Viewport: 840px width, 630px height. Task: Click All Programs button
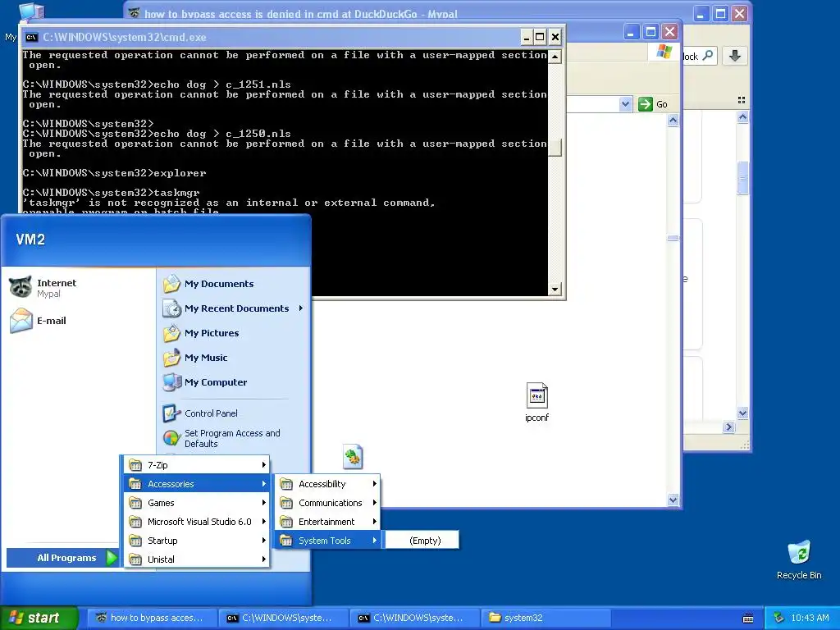[62, 558]
